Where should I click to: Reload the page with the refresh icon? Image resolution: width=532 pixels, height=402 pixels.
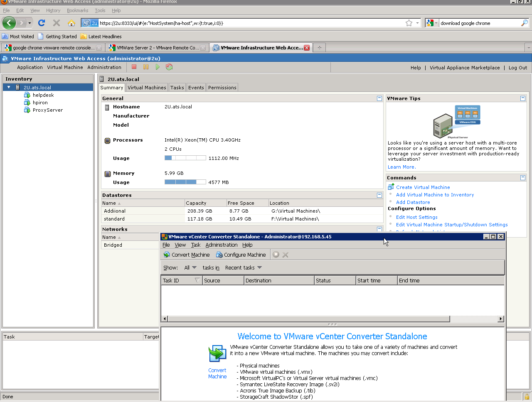tap(42, 23)
